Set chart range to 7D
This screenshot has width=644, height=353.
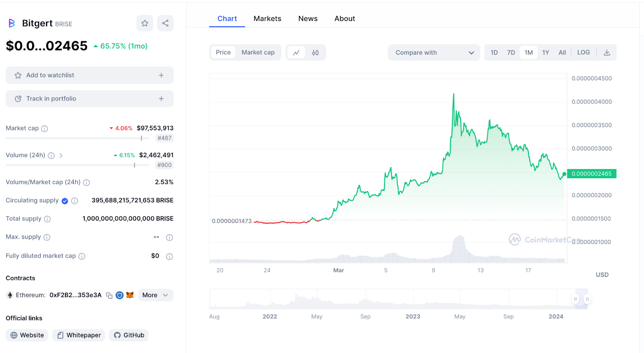[x=511, y=53]
